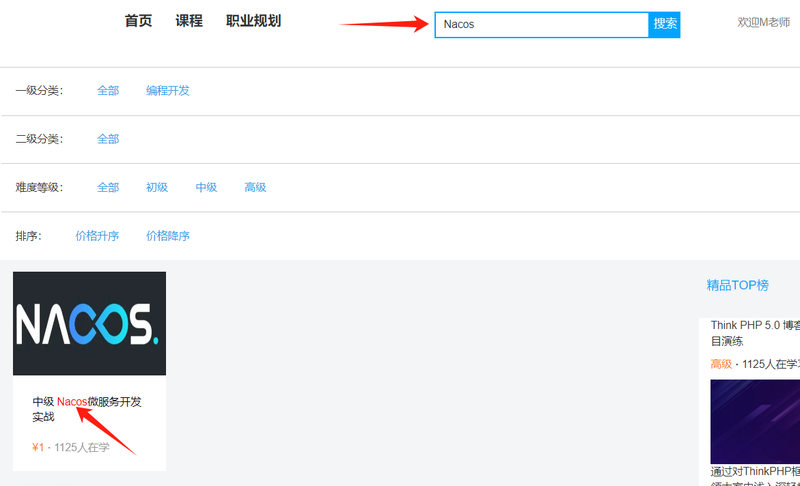Select 全部 under 难度等级

pyautogui.click(x=108, y=188)
